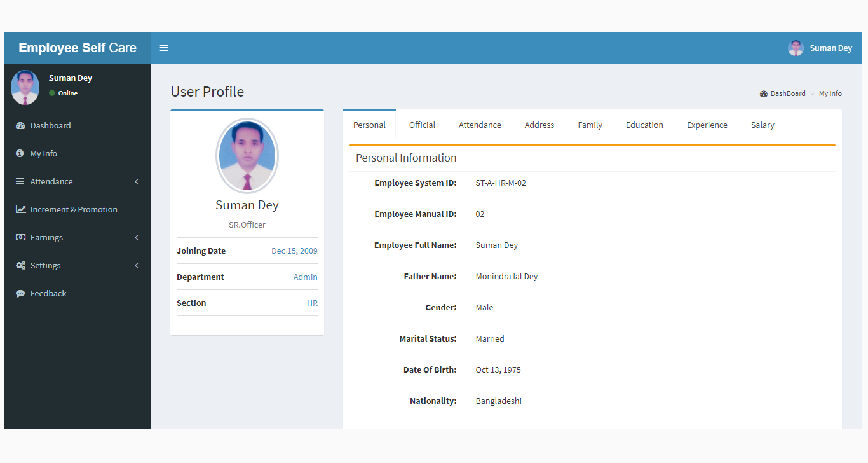The width and height of the screenshot is (868, 463).
Task: Click the Personal Information heading
Action: (406, 158)
